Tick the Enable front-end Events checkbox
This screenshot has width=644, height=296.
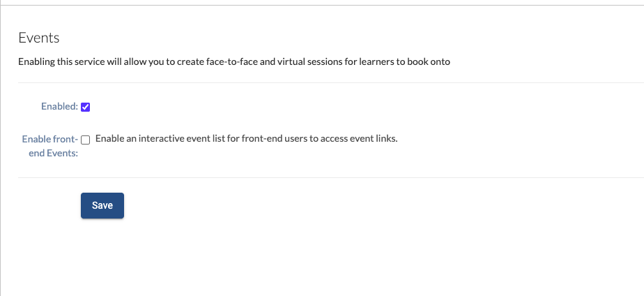click(86, 139)
